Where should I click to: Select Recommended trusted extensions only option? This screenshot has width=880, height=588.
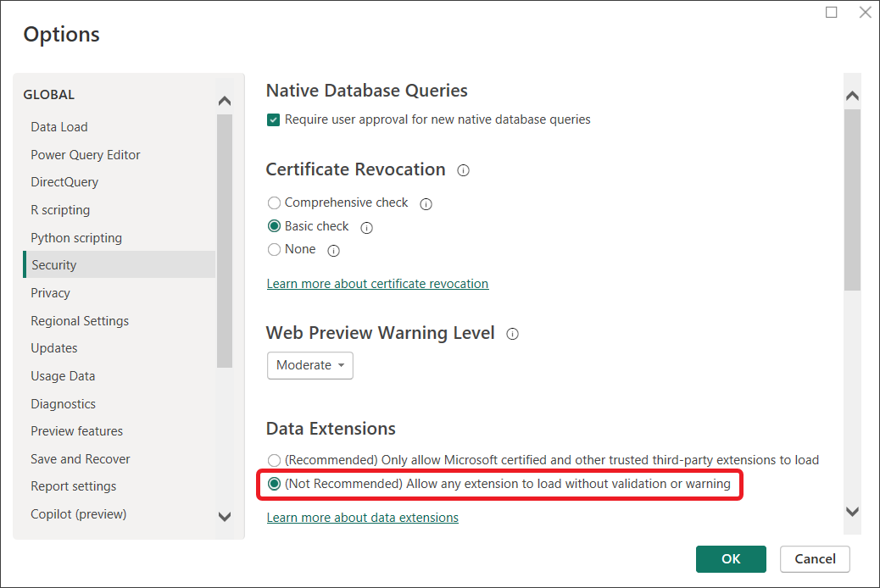click(274, 460)
